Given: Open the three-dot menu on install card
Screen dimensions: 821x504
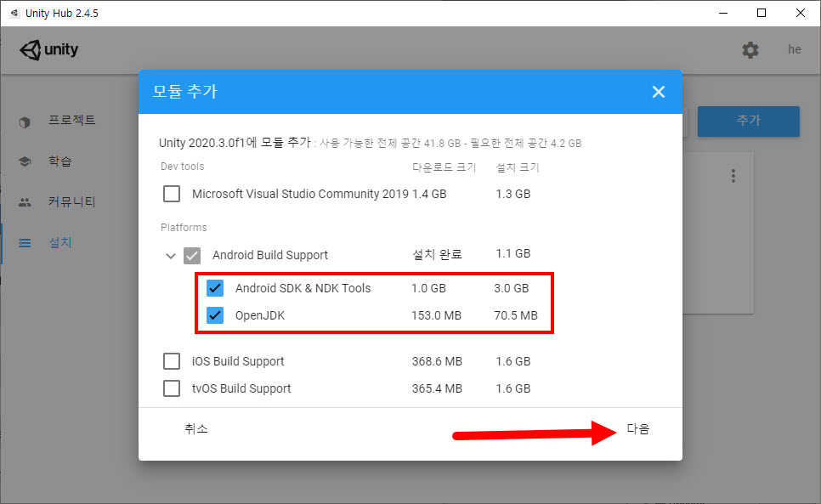Looking at the screenshot, I should (x=733, y=176).
